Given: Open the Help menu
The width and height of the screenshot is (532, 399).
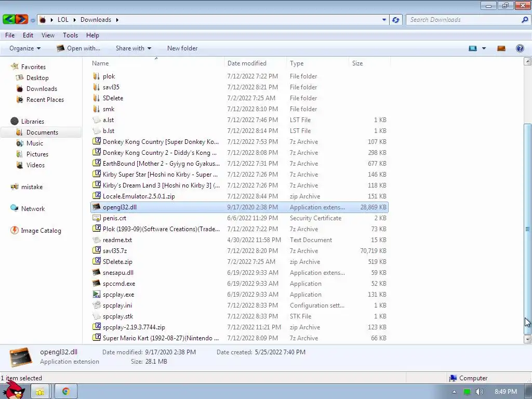Looking at the screenshot, I should pos(92,35).
